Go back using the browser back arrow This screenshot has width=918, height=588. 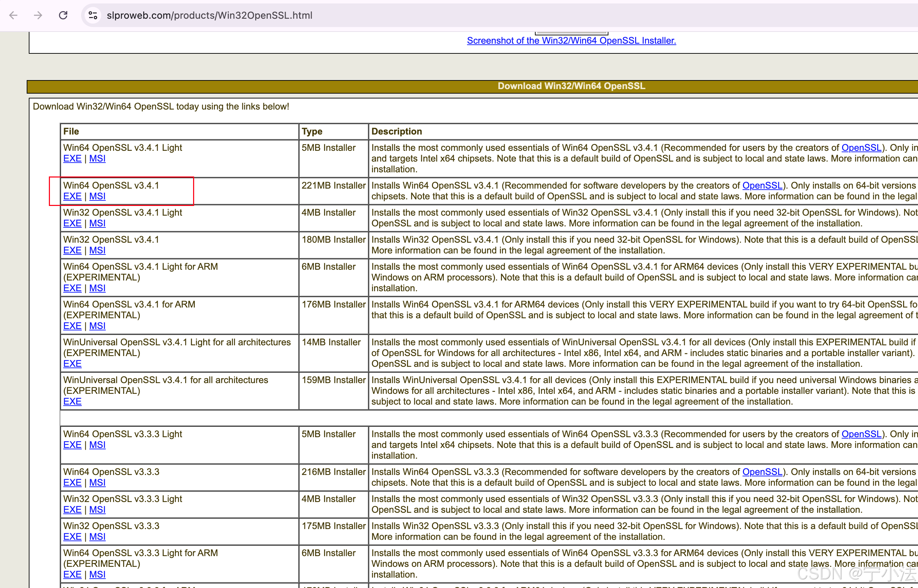(14, 15)
